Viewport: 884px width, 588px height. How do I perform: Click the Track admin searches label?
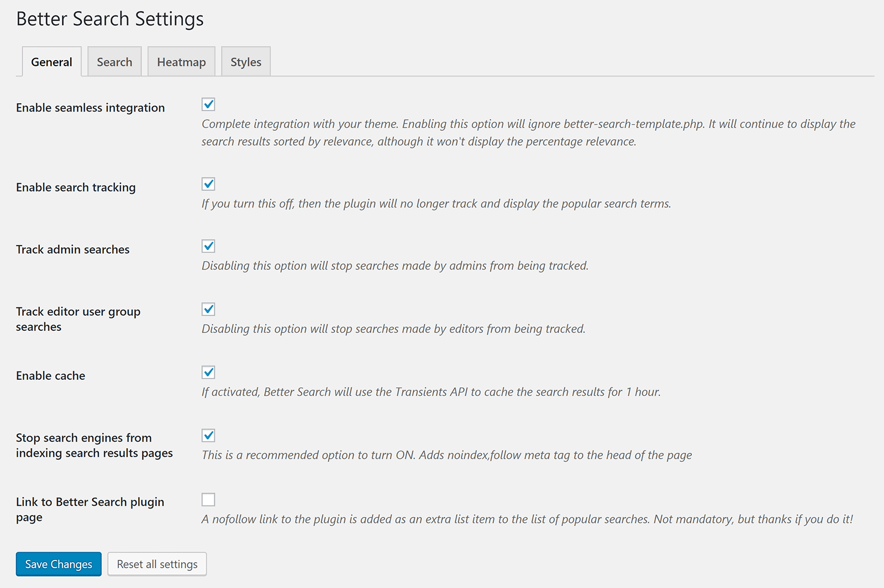point(73,250)
